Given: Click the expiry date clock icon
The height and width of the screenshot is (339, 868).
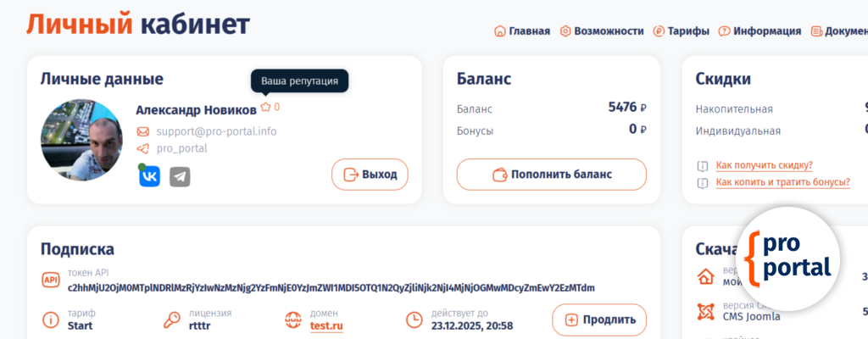Looking at the screenshot, I should (x=414, y=320).
